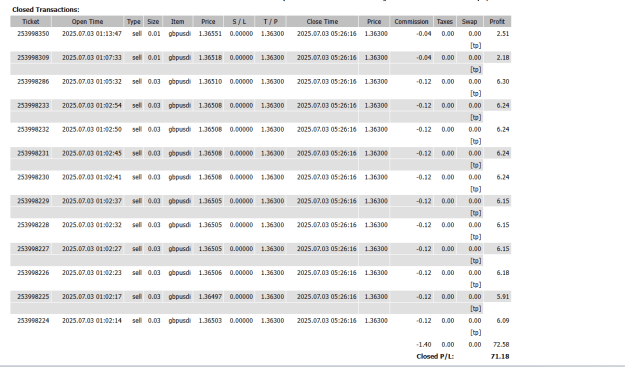The width and height of the screenshot is (625, 367).
Task: Click the open price 1.36506
Action: tap(210, 273)
